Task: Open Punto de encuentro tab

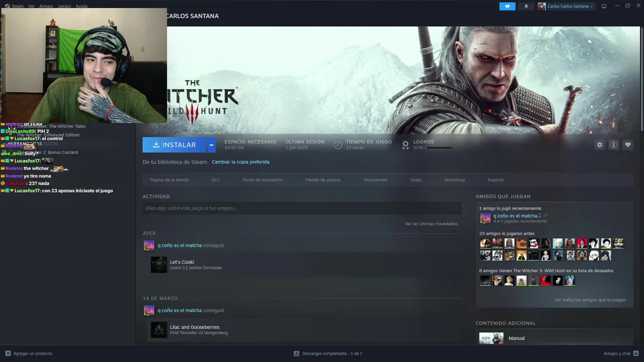Action: coord(262,179)
